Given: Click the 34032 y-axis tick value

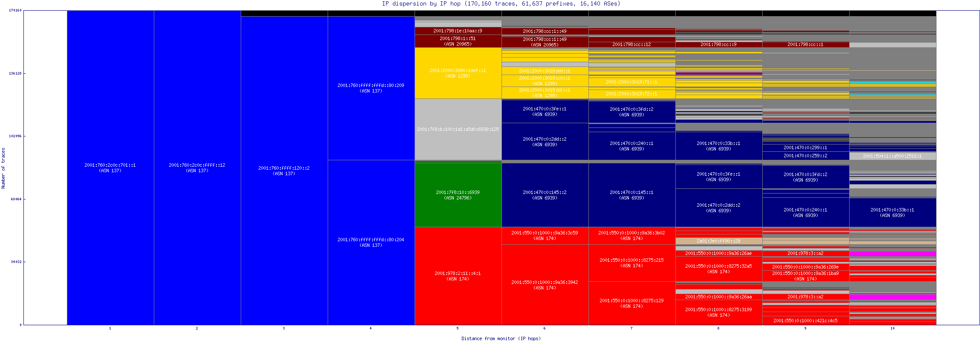Looking at the screenshot, I should pos(16,262).
